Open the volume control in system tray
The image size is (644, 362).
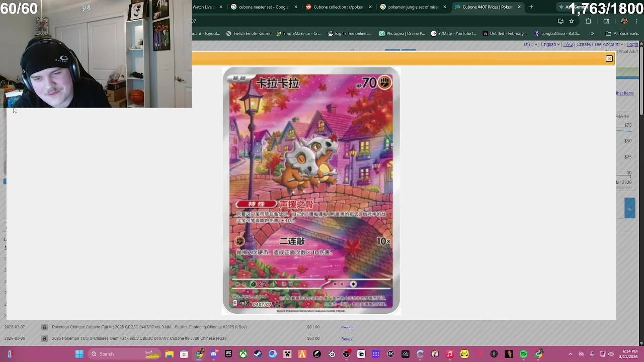point(611,354)
